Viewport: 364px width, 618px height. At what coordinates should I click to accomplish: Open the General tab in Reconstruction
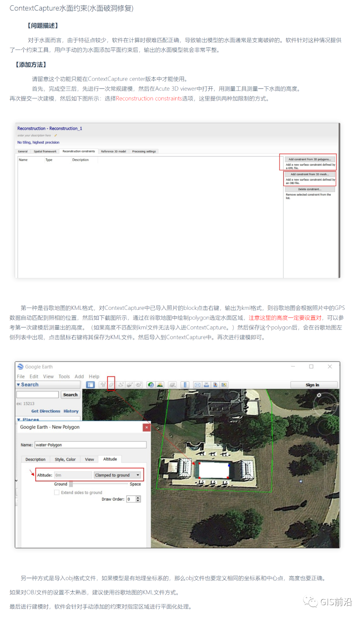tap(23, 151)
